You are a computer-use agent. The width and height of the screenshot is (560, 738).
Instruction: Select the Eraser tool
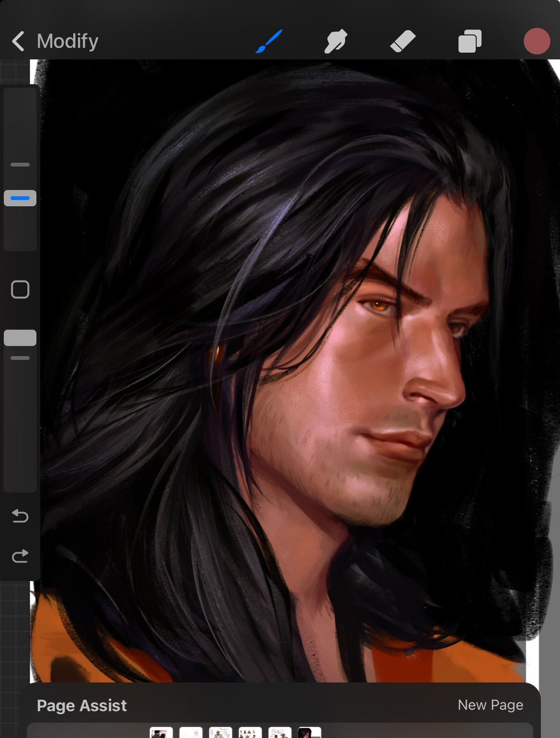(403, 41)
